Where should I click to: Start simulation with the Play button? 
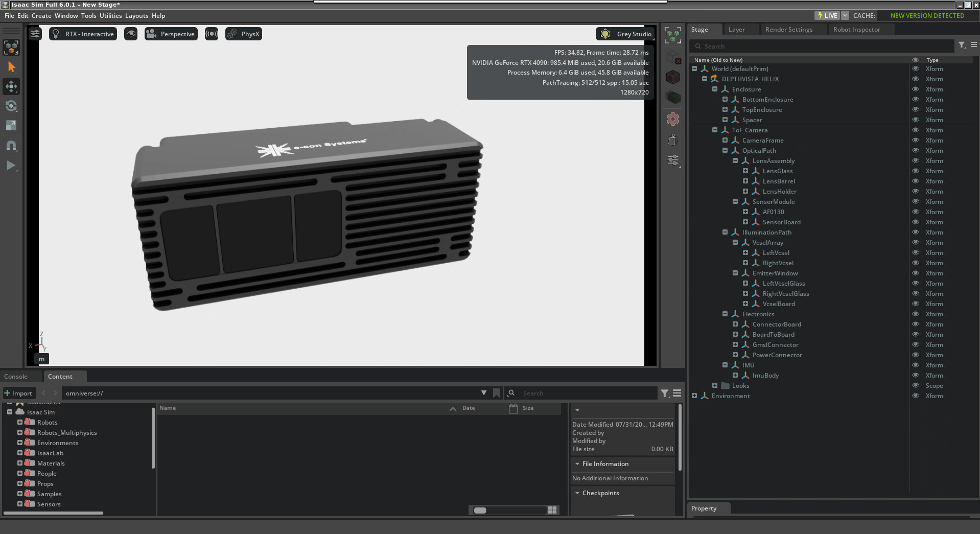[11, 165]
